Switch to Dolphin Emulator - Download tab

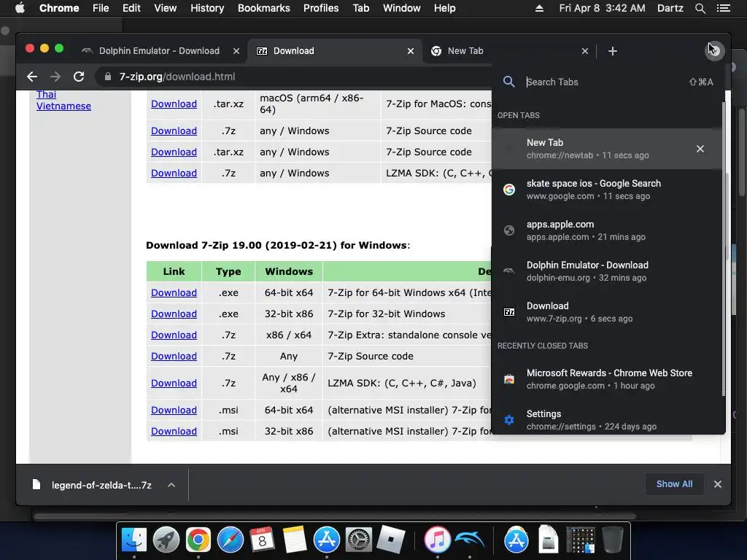click(159, 51)
